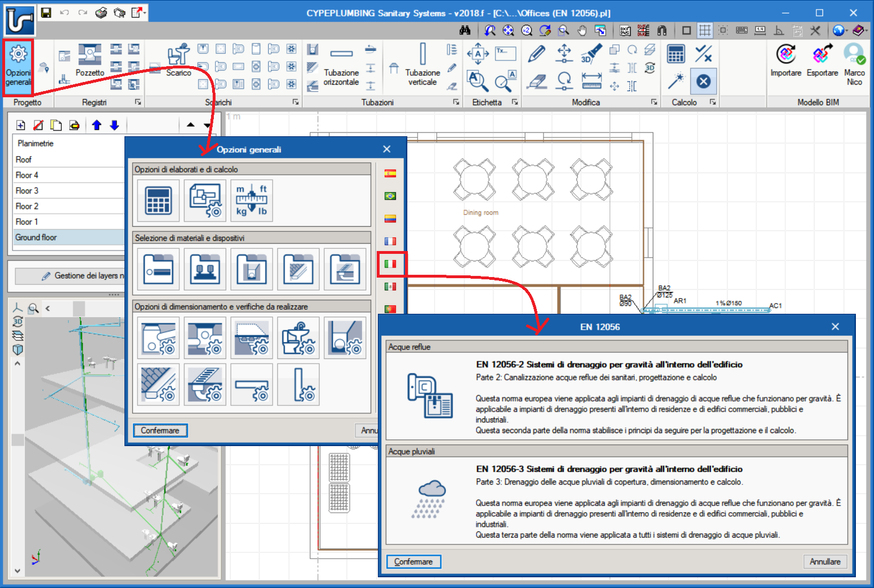The width and height of the screenshot is (874, 588).
Task: Select the pan hand tool
Action: coord(582,31)
